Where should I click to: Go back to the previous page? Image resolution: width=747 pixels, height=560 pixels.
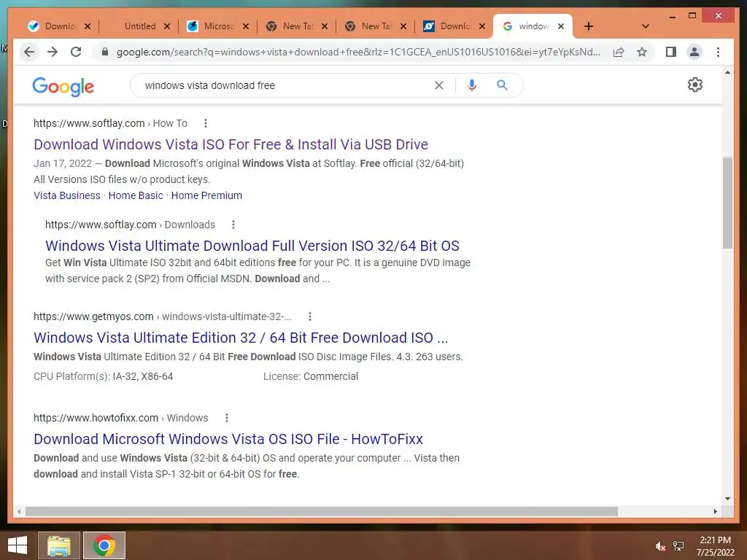coord(29,52)
